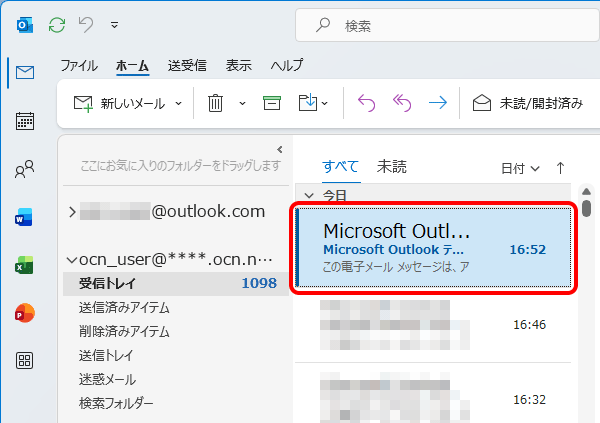Launch PowerPoint from the left sidebar
The width and height of the screenshot is (600, 423).
pyautogui.click(x=24, y=313)
